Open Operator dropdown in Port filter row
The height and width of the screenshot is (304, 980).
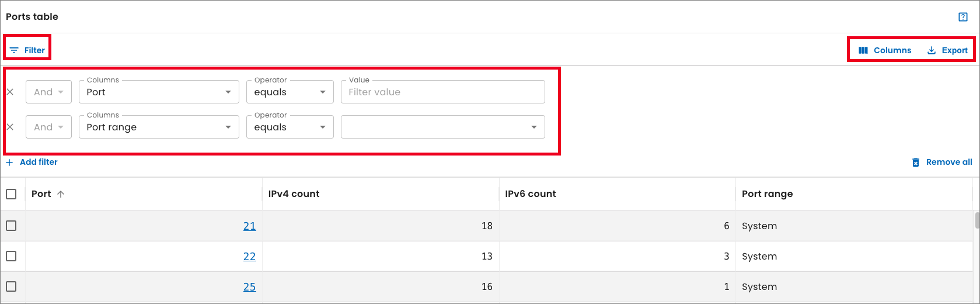[x=290, y=92]
